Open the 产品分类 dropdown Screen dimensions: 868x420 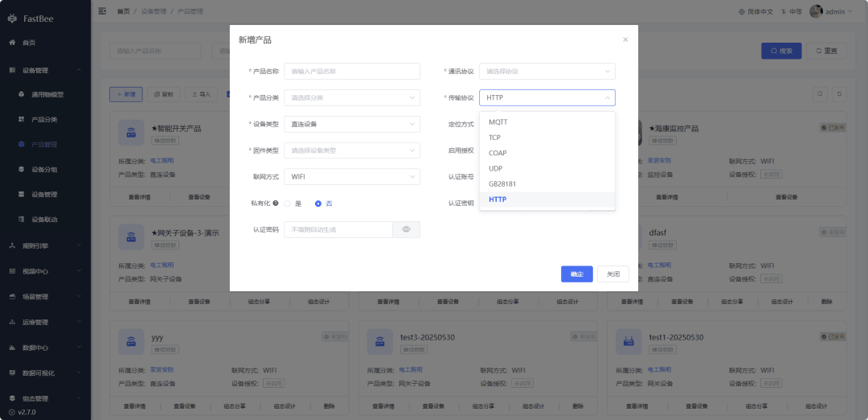click(352, 97)
